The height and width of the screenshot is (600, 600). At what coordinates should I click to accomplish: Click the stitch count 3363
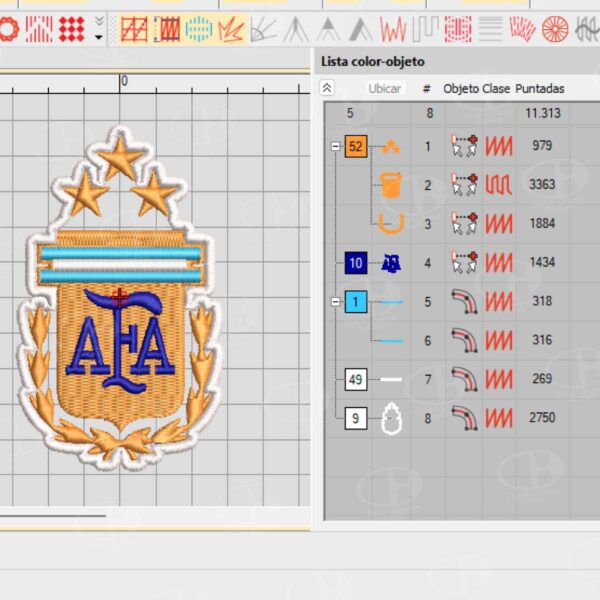pyautogui.click(x=542, y=184)
